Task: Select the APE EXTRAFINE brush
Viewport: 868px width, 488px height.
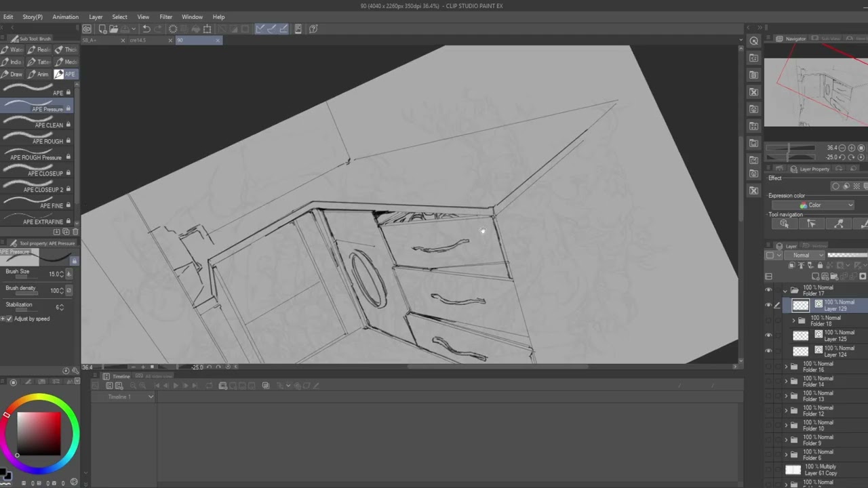Action: pos(37,218)
